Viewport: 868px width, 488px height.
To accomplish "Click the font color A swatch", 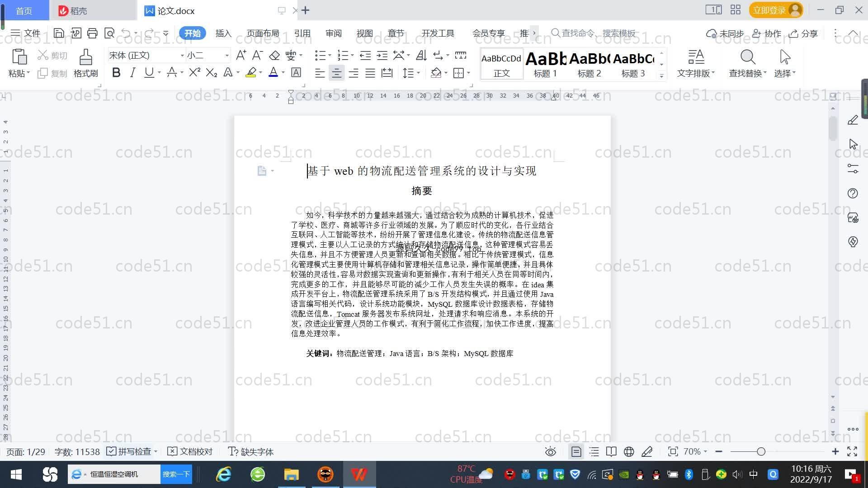I will click(273, 72).
